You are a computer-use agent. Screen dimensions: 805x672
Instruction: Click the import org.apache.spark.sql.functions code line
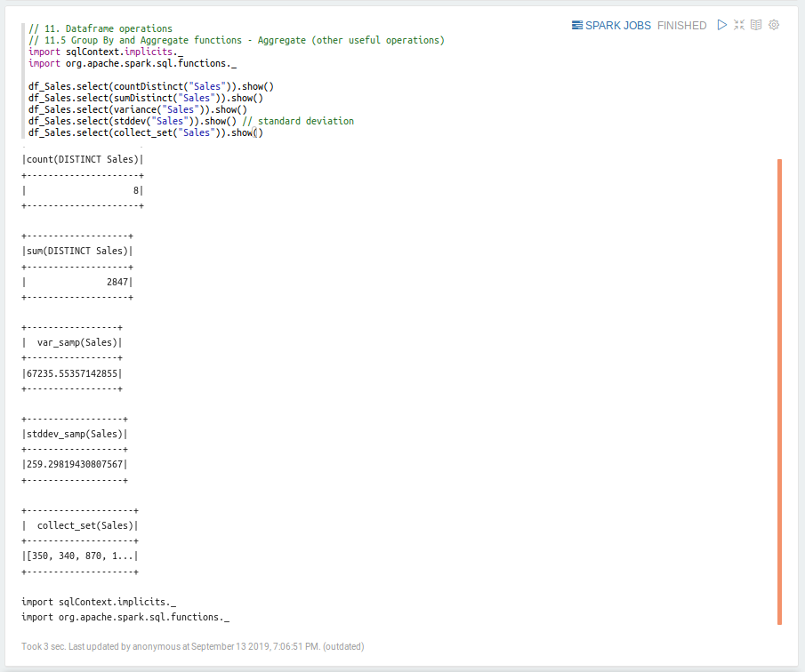coord(133,63)
